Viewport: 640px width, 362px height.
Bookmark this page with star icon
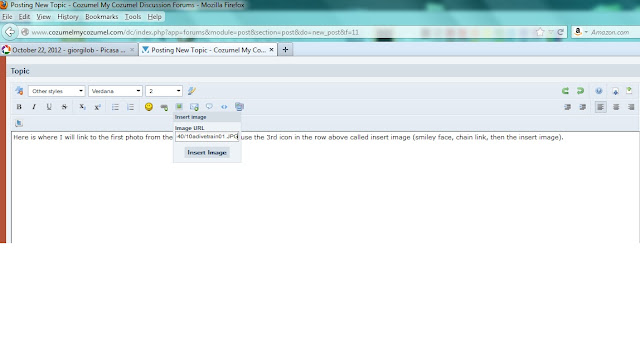[x=540, y=32]
